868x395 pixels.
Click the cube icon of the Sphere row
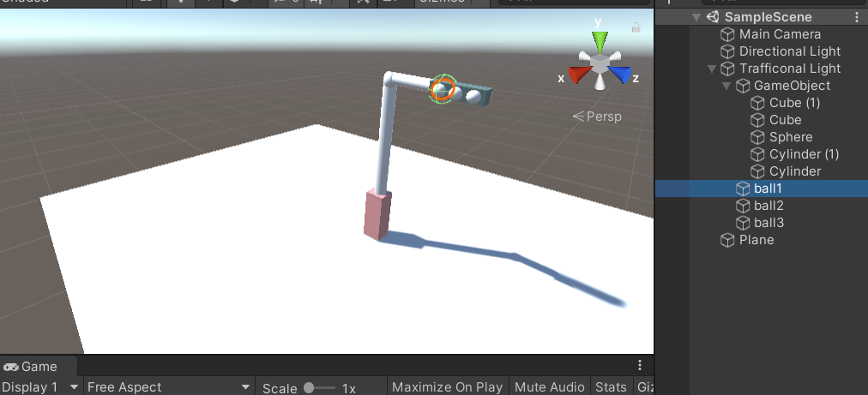(x=757, y=137)
